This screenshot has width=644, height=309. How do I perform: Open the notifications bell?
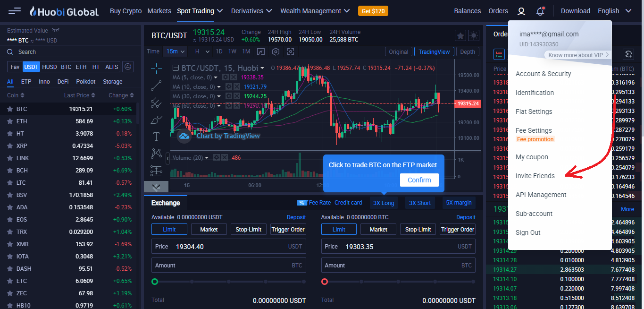(540, 11)
